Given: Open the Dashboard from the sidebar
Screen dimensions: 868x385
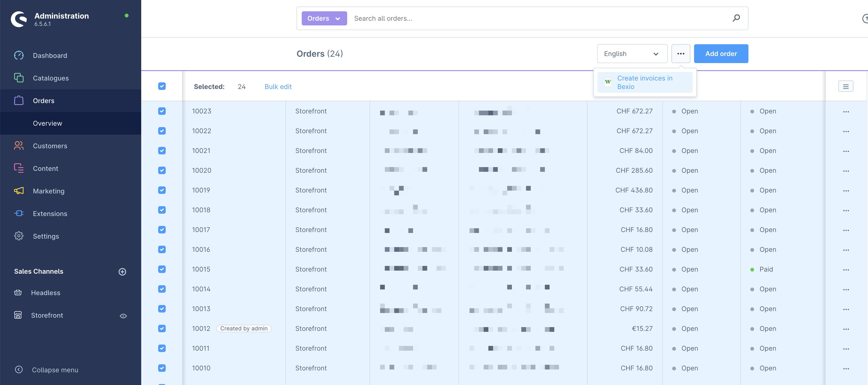Looking at the screenshot, I should (49, 55).
